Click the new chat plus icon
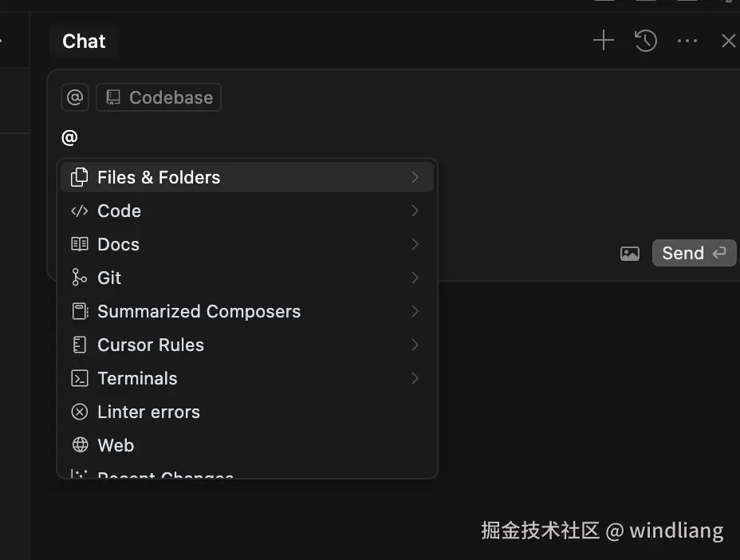The width and height of the screenshot is (740, 560). [604, 41]
